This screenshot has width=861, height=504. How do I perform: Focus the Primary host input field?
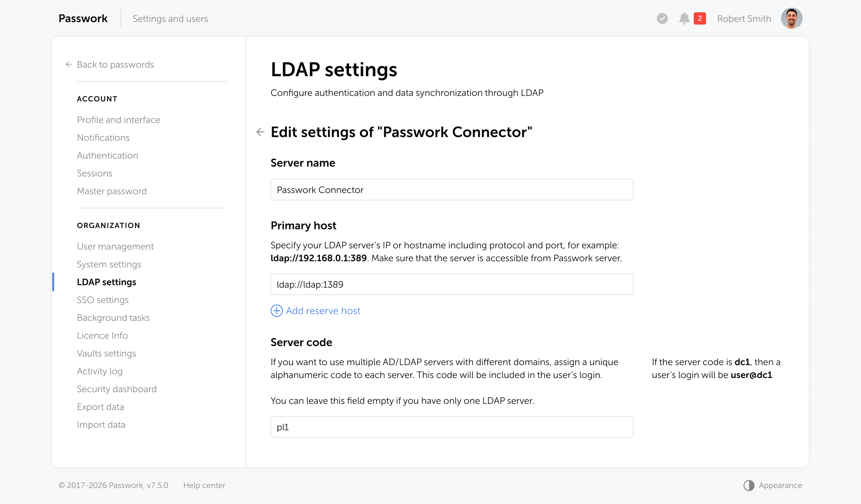pyautogui.click(x=451, y=285)
